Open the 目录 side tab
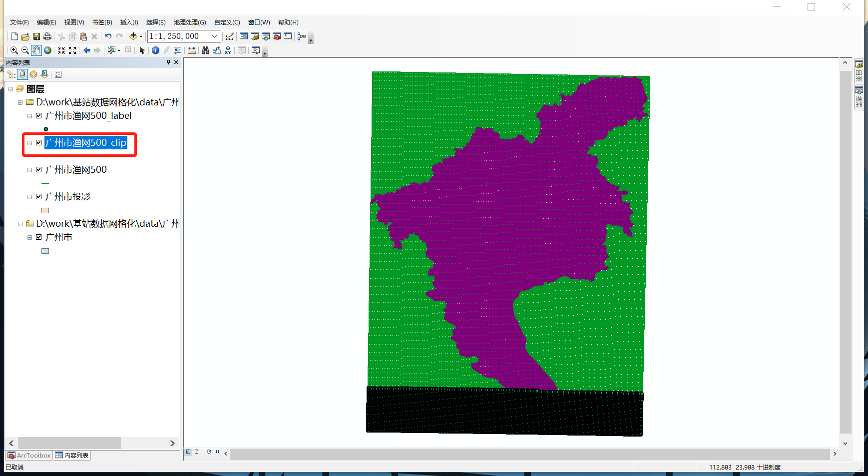 (859, 71)
